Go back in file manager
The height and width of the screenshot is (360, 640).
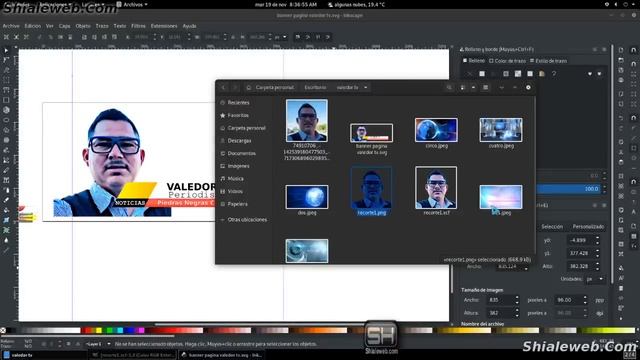(x=223, y=87)
